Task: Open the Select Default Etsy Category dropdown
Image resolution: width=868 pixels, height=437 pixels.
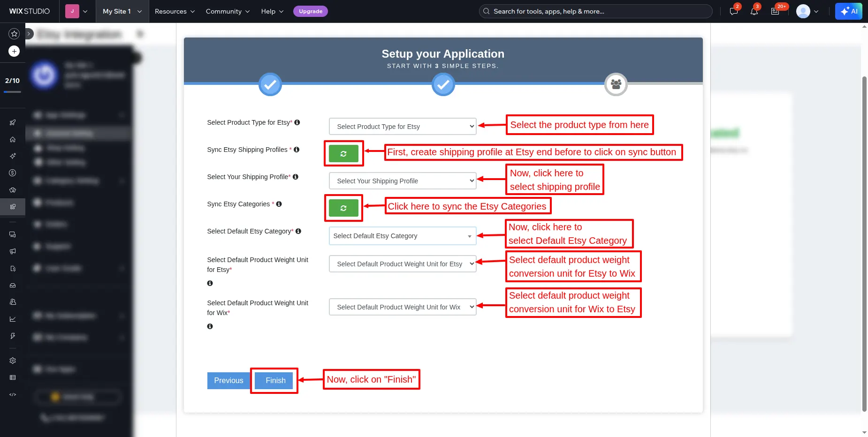Action: click(x=403, y=236)
